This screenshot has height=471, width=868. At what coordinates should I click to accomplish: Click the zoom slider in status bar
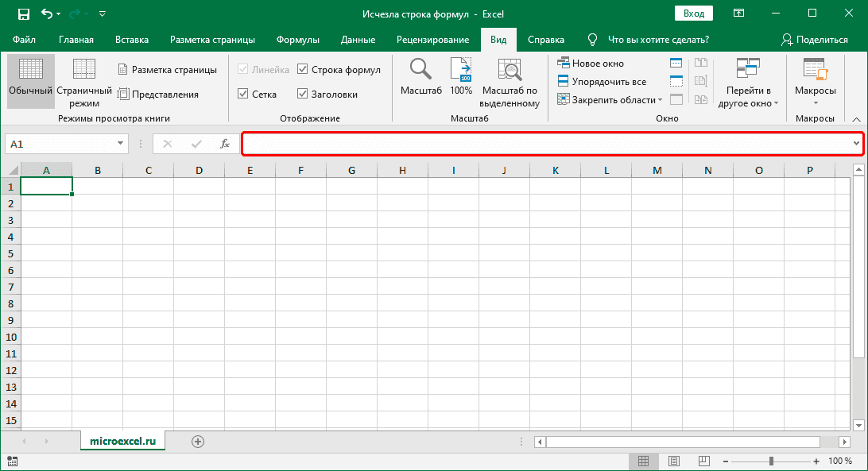coord(771,461)
